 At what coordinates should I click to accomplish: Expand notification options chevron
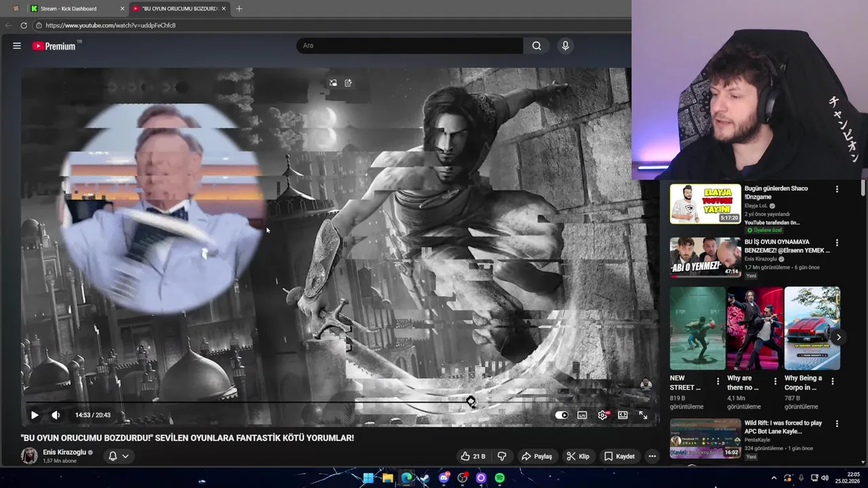click(125, 456)
